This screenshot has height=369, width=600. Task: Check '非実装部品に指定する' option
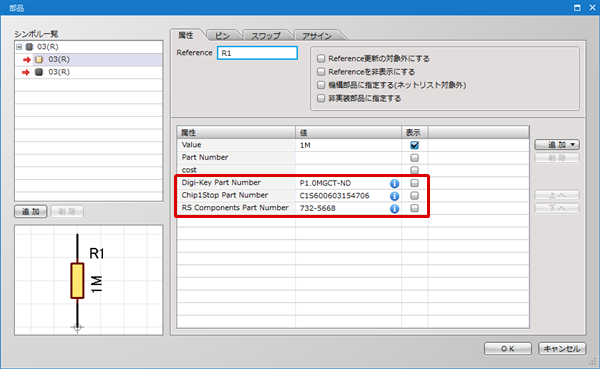(x=321, y=98)
